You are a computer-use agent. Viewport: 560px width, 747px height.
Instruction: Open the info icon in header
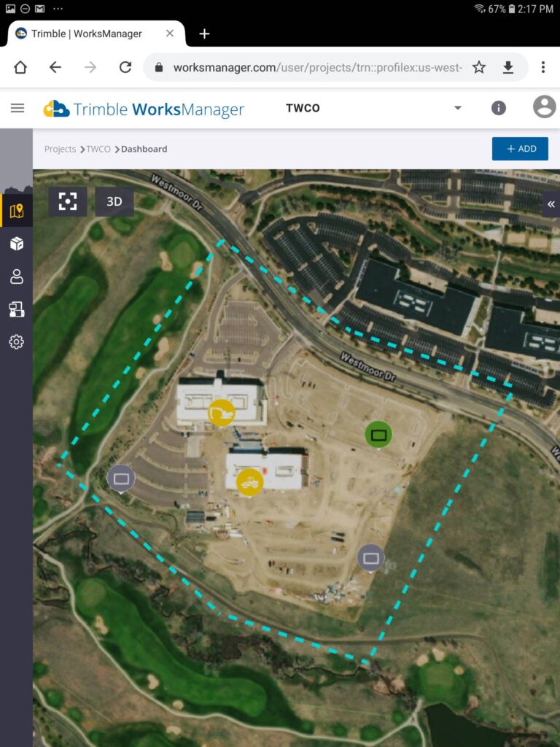click(499, 108)
